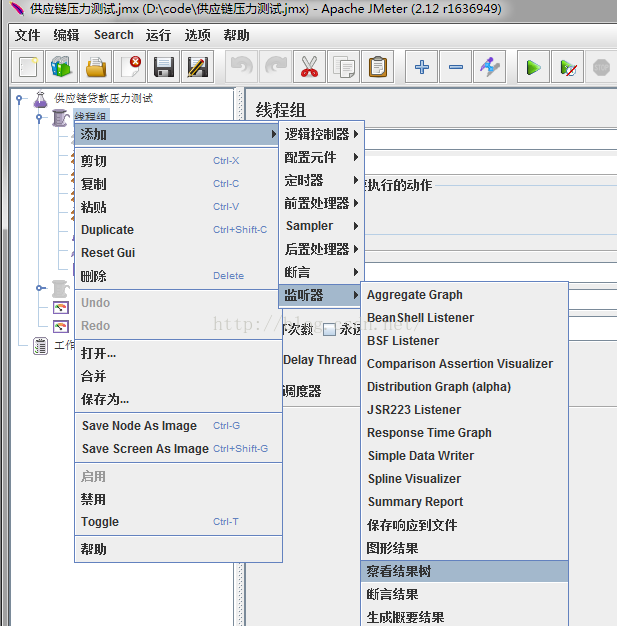Select the second gauge listener icon in tree
Viewport: 617px width, 626px height.
pos(61,327)
